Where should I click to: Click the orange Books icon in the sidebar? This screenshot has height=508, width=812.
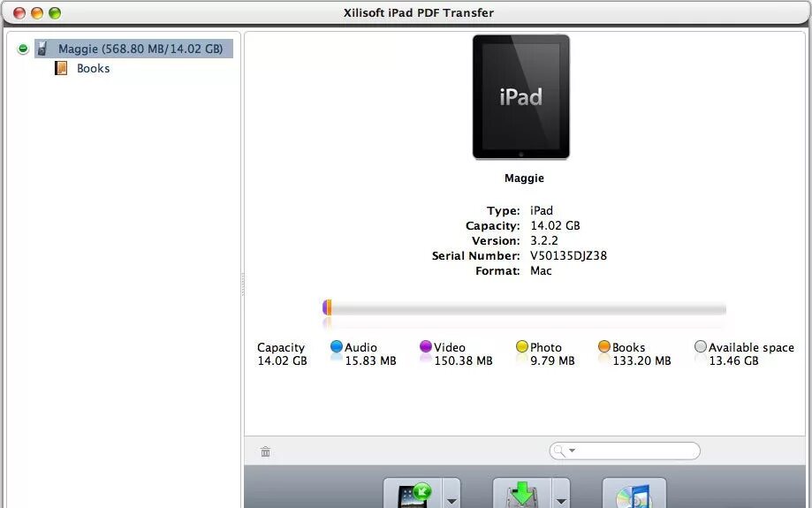(61, 68)
